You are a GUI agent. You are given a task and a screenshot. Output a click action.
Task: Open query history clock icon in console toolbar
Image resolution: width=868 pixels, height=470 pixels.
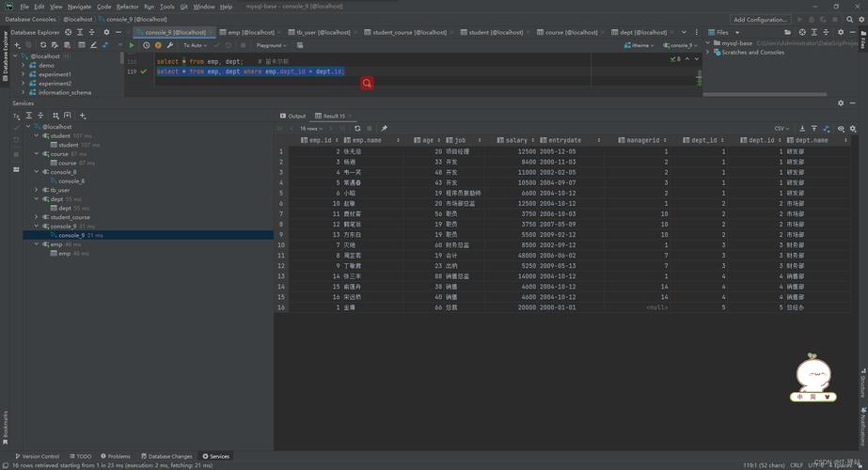[146, 45]
